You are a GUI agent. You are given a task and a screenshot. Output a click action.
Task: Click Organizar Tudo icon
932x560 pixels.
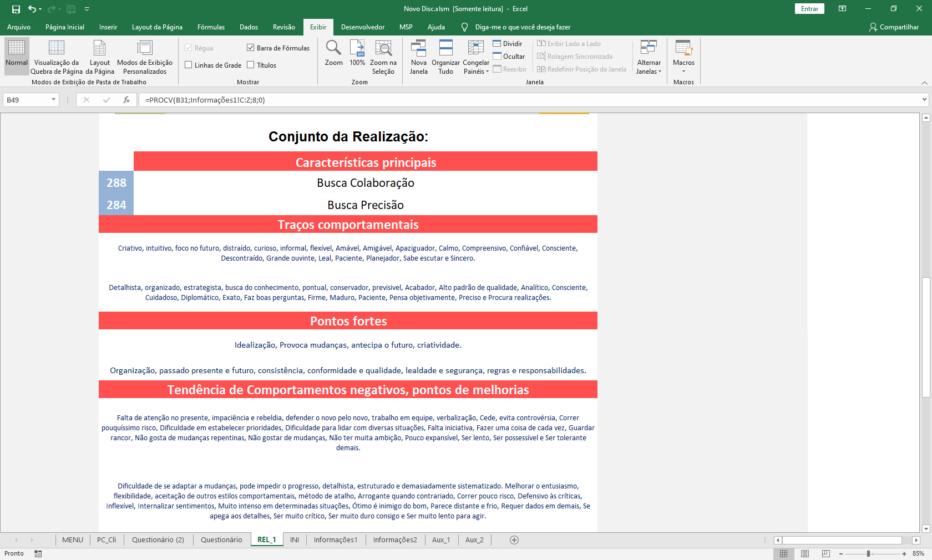click(445, 47)
